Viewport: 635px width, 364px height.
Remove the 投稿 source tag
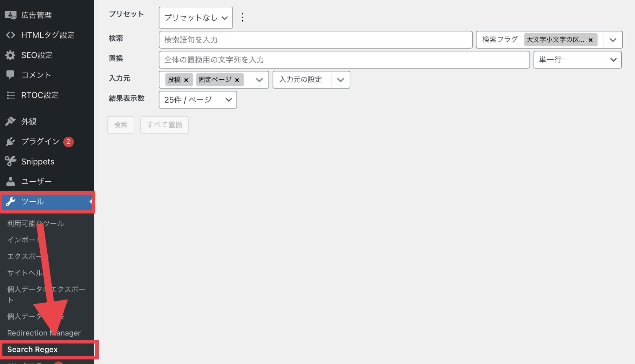pos(186,80)
